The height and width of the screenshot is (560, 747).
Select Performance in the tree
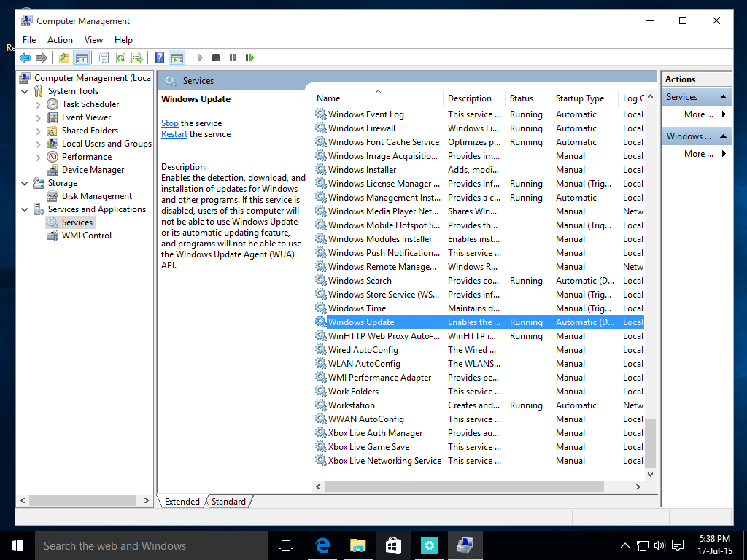tap(86, 157)
